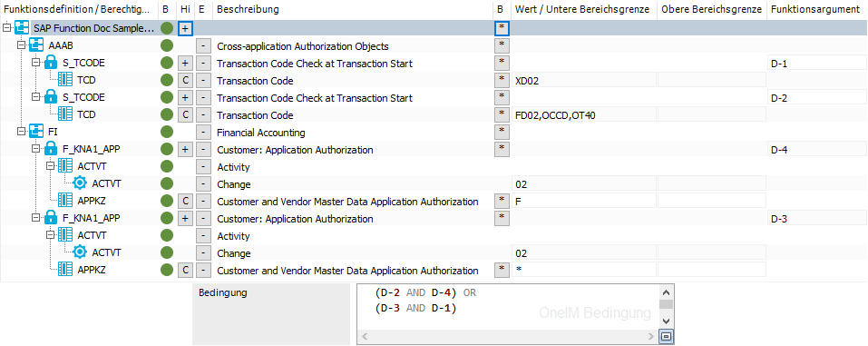Open the condition editor icon below the scrollbar
Image resolution: width=868 pixels, height=346 pixels.
pos(666,336)
